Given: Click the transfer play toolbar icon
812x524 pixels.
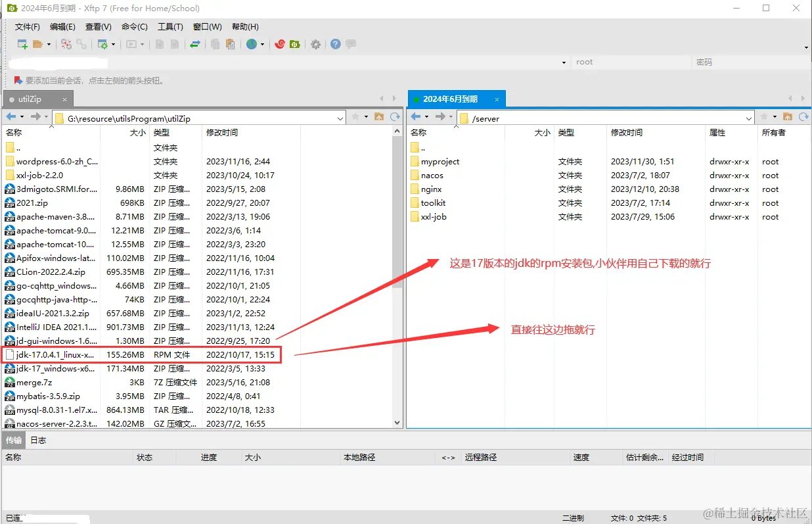Looking at the screenshot, I should (131, 44).
